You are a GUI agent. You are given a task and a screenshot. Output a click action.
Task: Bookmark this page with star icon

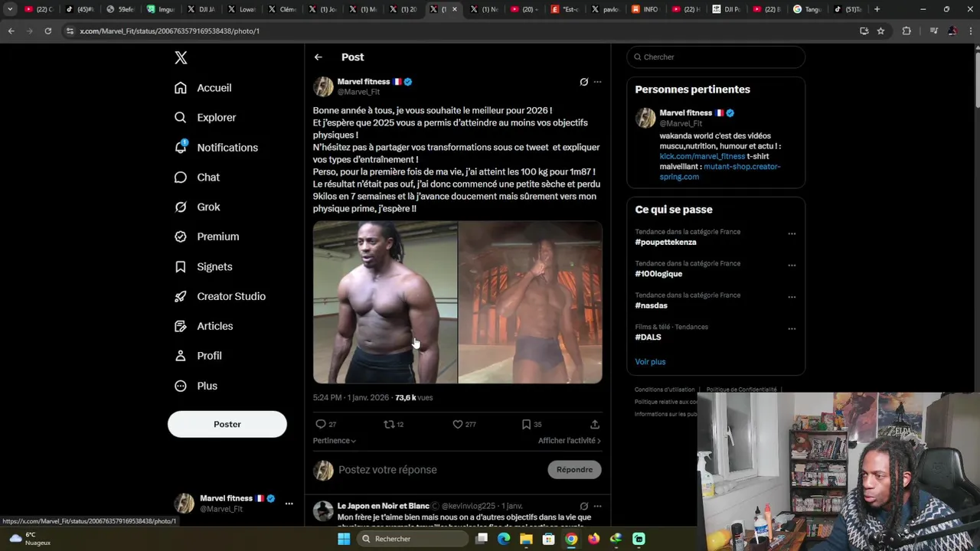tap(881, 31)
